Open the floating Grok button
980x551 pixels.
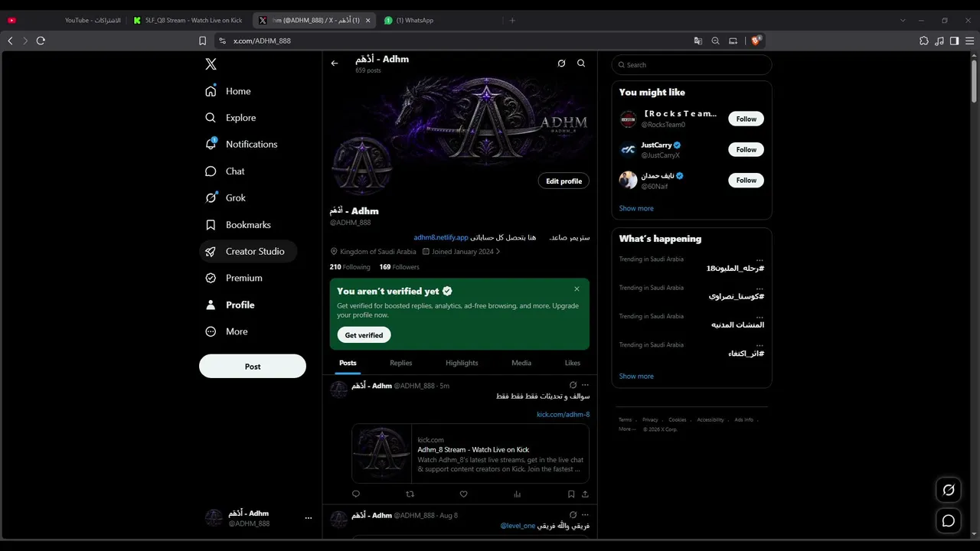coord(949,490)
